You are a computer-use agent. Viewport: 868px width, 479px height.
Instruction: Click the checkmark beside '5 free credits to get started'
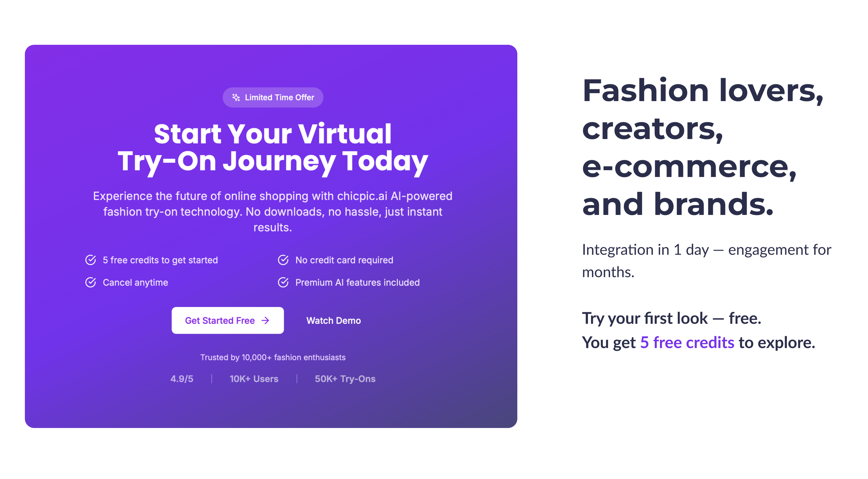91,259
